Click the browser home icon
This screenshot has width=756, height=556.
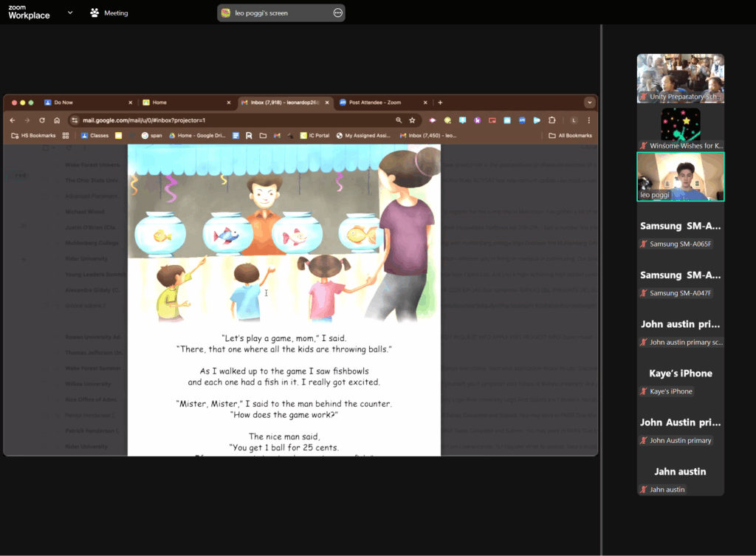pyautogui.click(x=57, y=120)
